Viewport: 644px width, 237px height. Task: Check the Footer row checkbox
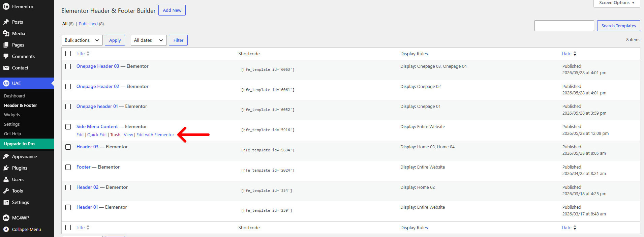tap(68, 167)
